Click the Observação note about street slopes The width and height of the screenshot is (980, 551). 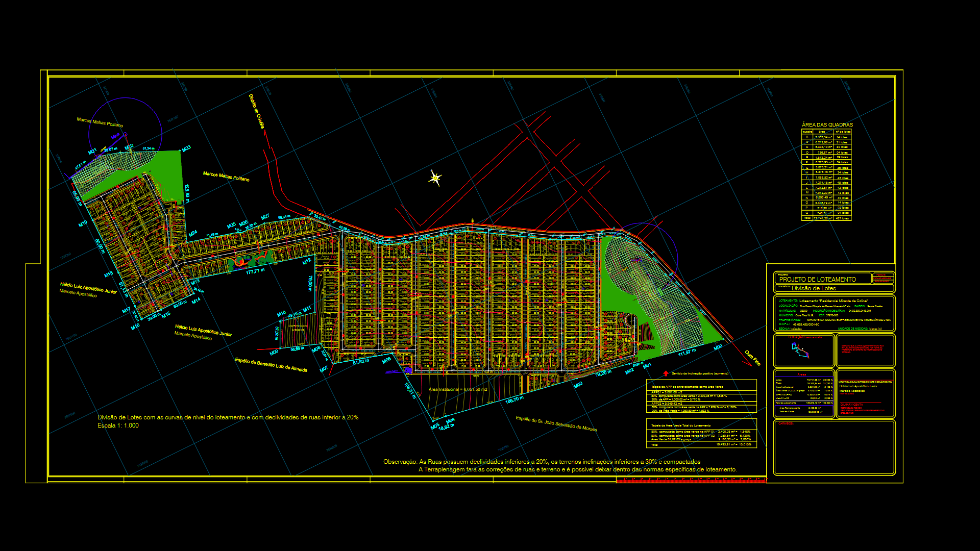tap(542, 462)
